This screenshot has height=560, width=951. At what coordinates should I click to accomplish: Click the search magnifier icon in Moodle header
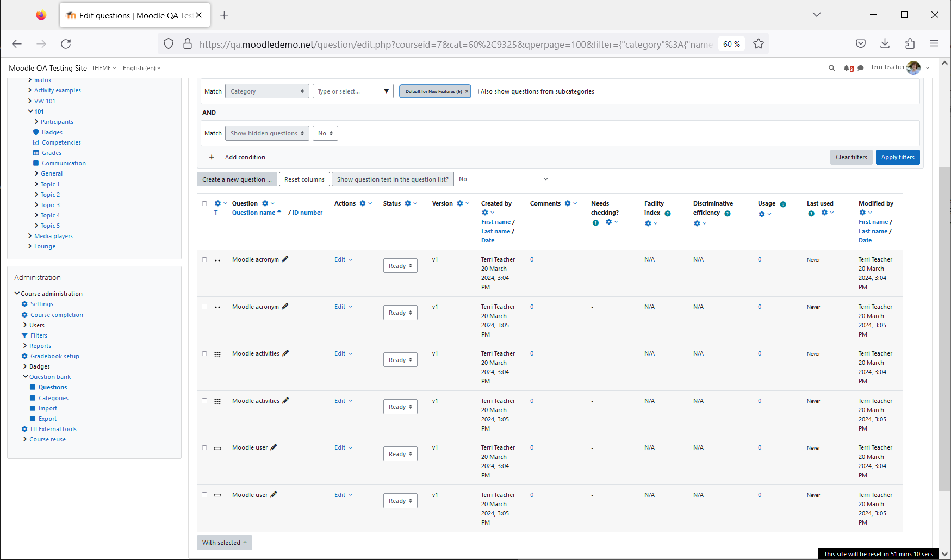(831, 68)
